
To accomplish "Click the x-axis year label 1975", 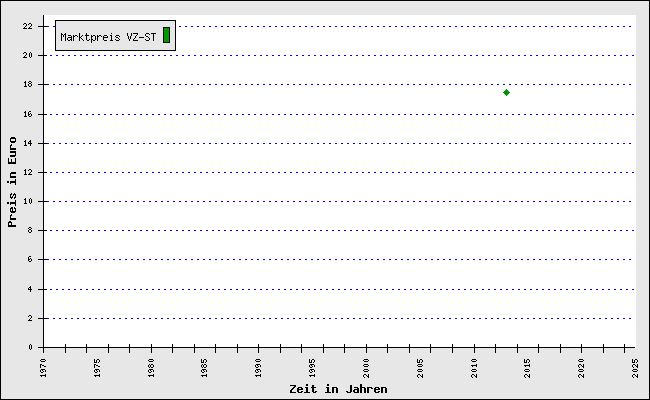I will [x=97, y=368].
